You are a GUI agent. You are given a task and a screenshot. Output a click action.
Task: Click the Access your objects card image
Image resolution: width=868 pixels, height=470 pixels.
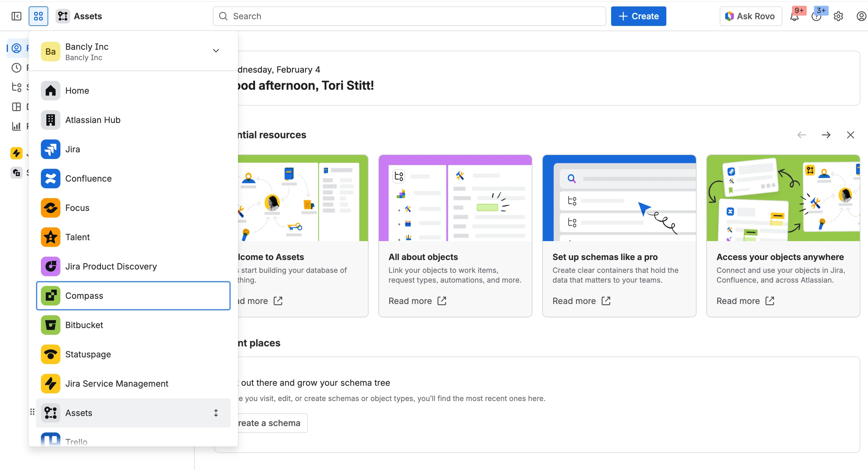(783, 198)
